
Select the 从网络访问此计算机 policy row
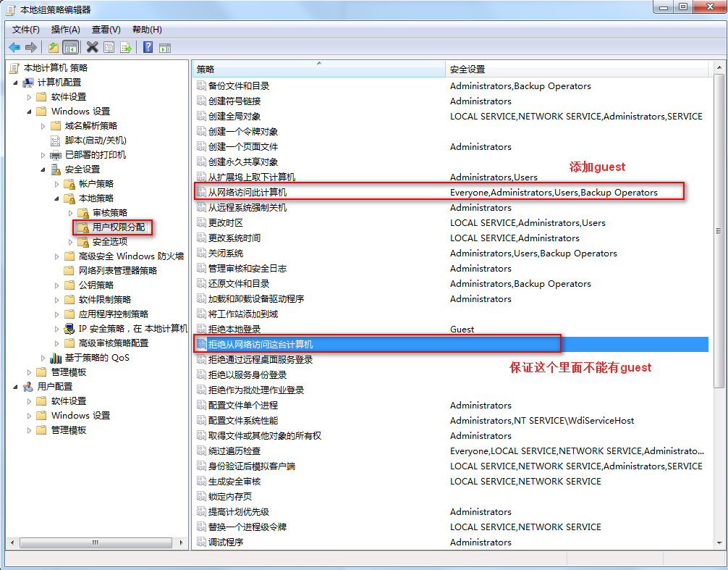pos(247,193)
